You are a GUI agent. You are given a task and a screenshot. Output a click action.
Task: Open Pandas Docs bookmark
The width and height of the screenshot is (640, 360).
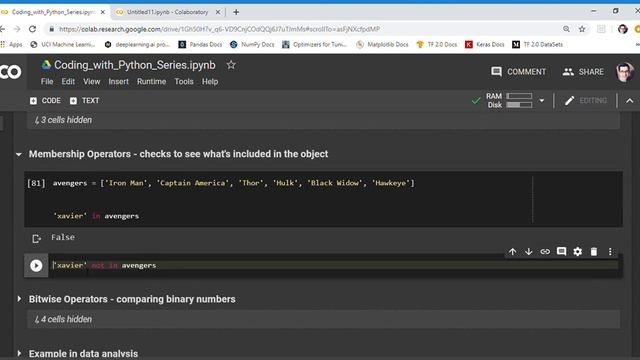click(200, 44)
